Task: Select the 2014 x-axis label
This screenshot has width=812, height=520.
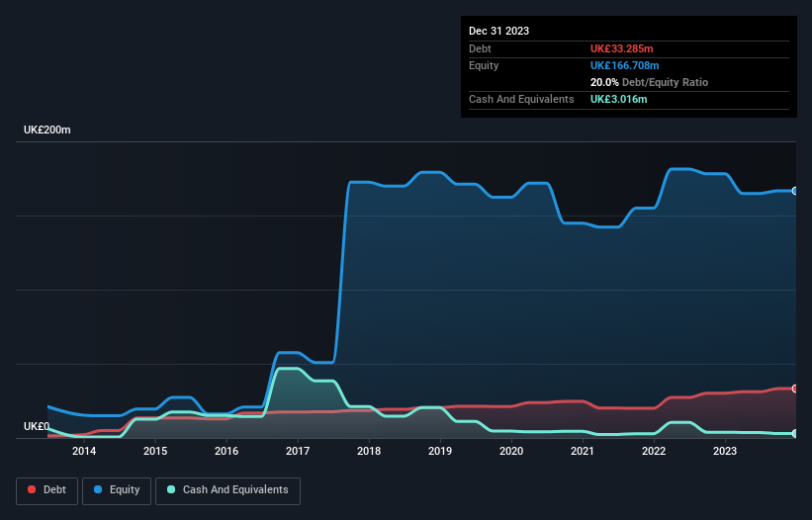Action: [84, 451]
